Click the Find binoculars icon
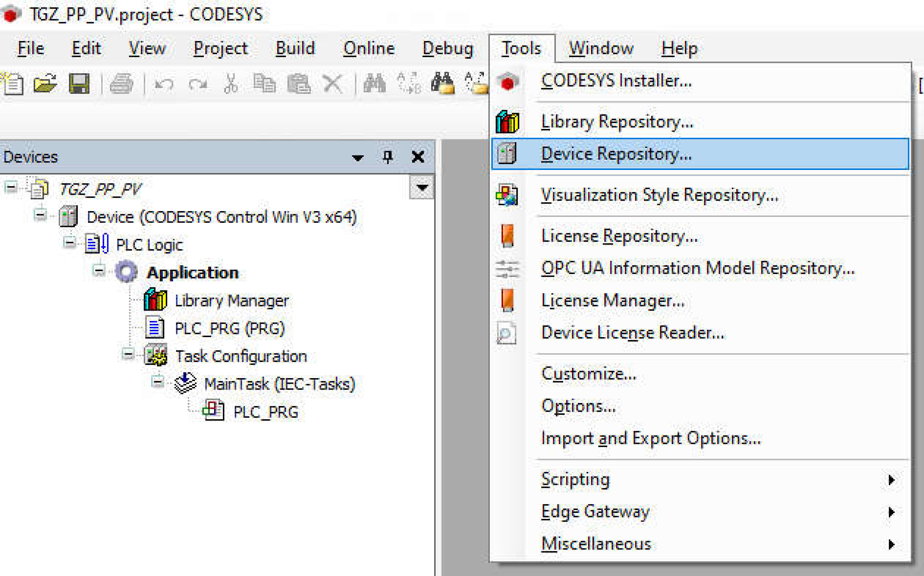Viewport: 924px width, 576px height. (374, 83)
